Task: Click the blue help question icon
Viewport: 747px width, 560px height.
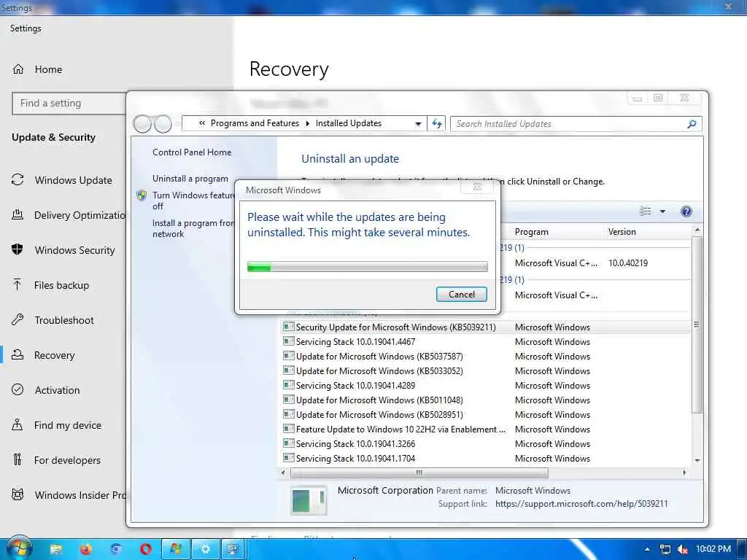Action: [x=686, y=211]
